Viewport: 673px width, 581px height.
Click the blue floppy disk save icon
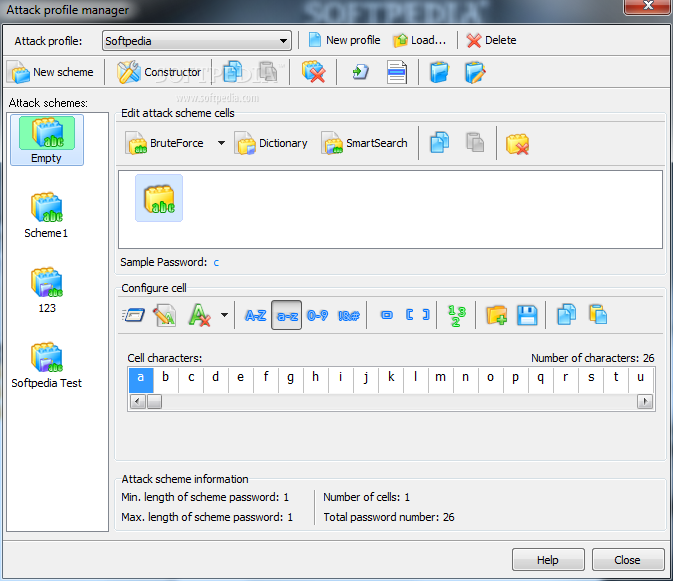tap(527, 315)
